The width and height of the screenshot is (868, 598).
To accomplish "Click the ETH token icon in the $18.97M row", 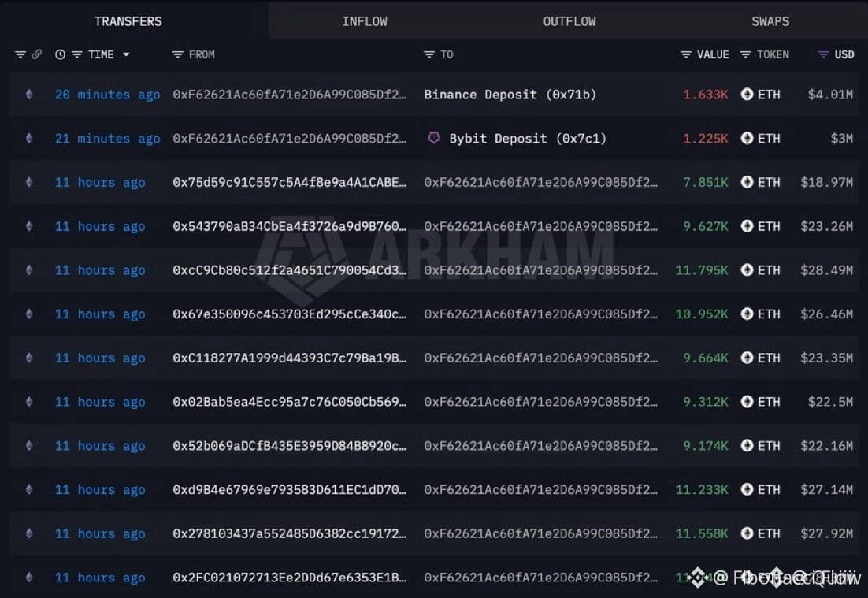I will (x=747, y=182).
